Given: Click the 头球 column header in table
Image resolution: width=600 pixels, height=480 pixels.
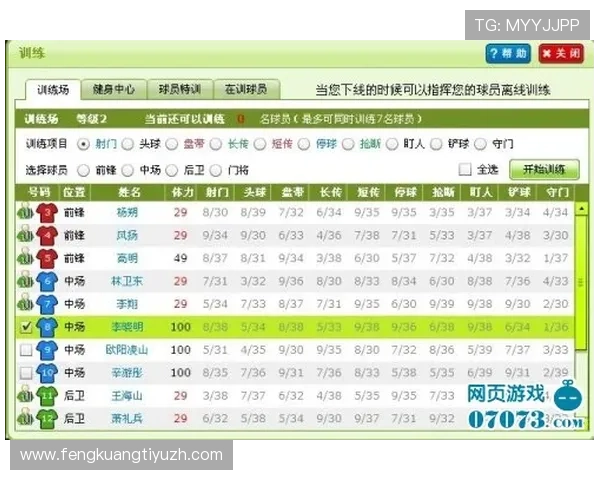Looking at the screenshot, I should (254, 192).
